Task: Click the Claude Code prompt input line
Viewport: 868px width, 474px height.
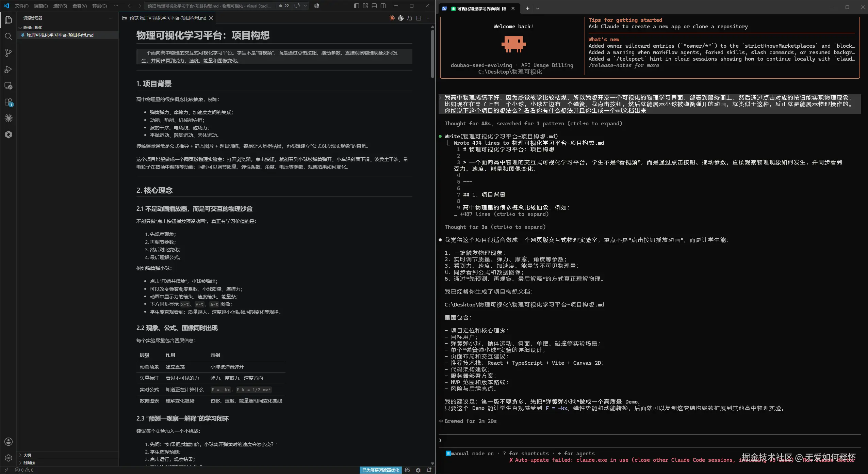Action: [x=650, y=441]
